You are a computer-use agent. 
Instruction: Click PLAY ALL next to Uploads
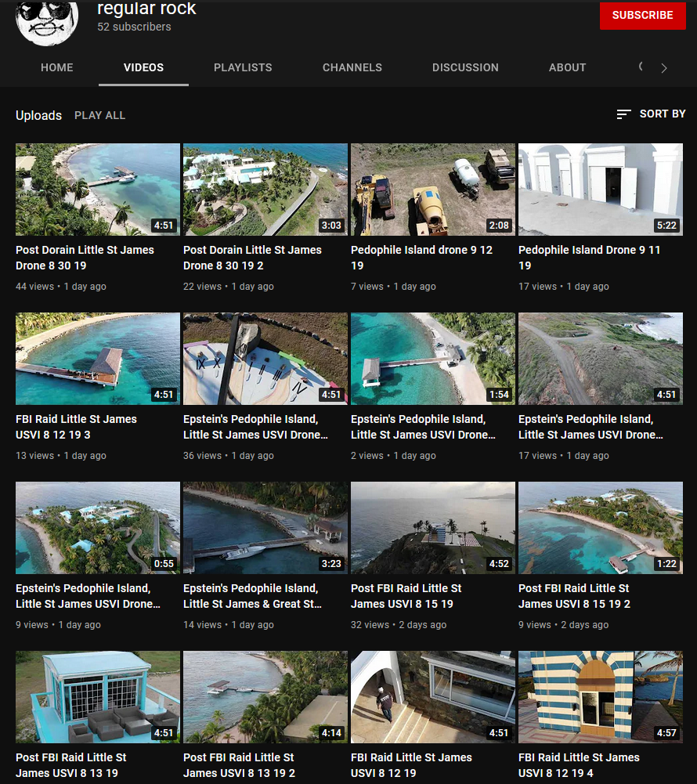point(100,115)
